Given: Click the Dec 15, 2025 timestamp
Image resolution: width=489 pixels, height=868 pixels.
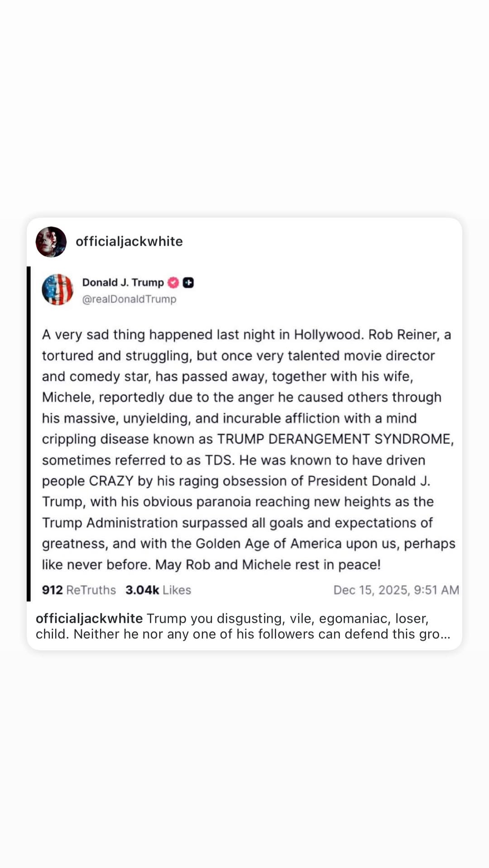Looking at the screenshot, I should pyautogui.click(x=396, y=590).
